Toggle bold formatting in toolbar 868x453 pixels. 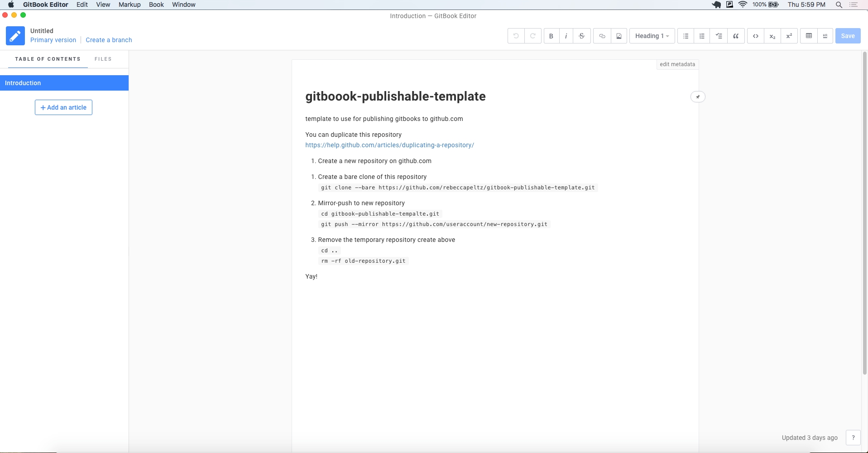(x=551, y=36)
